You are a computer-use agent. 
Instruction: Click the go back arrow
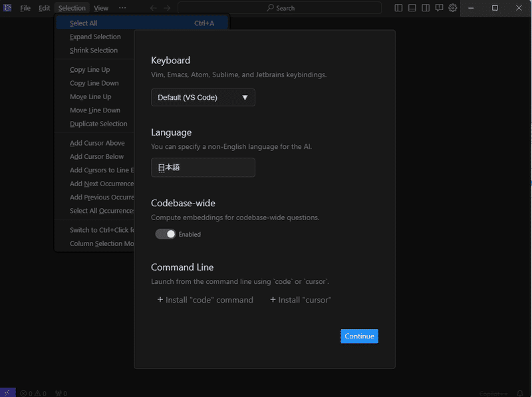tap(154, 8)
